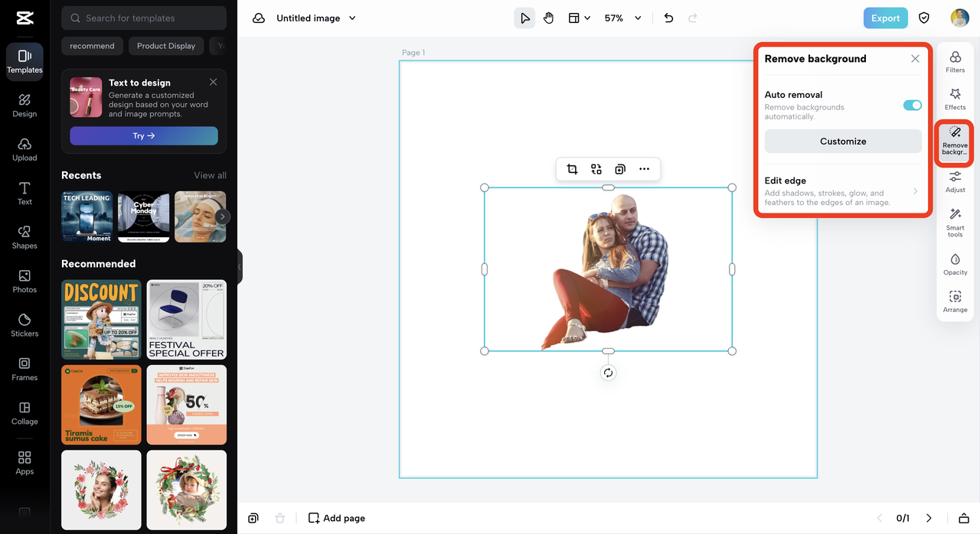Image resolution: width=980 pixels, height=534 pixels.
Task: Click the Crop icon in floating toolbar
Action: coord(572,169)
